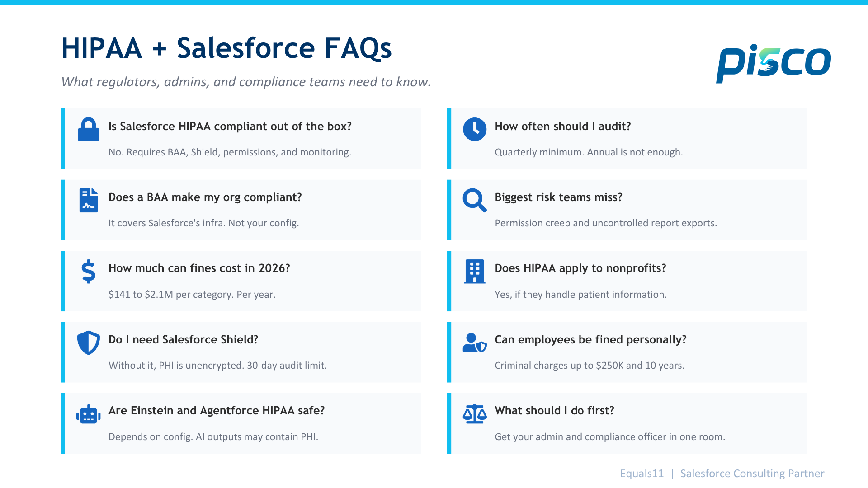Click 'What should I do first?' heading

tap(555, 410)
